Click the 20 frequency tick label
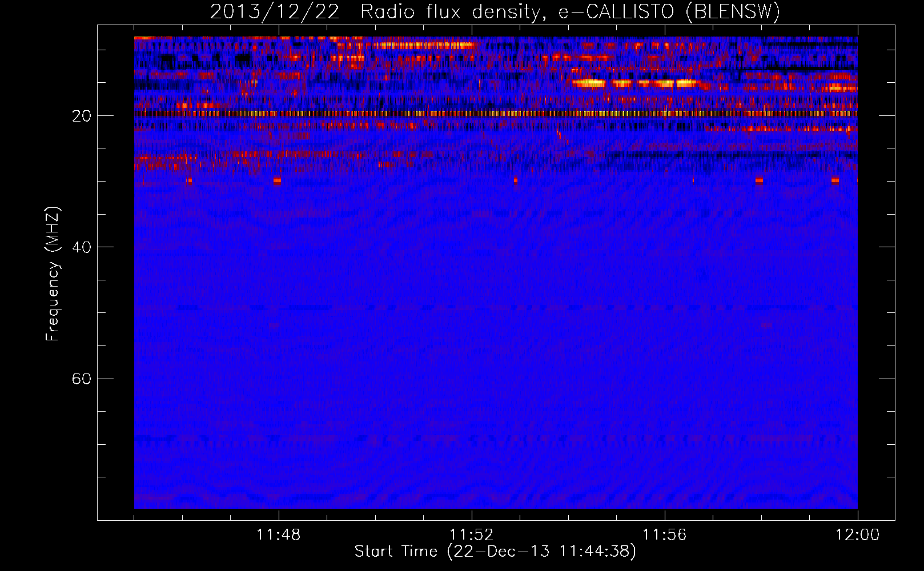This screenshot has height=571, width=924. tap(82, 116)
